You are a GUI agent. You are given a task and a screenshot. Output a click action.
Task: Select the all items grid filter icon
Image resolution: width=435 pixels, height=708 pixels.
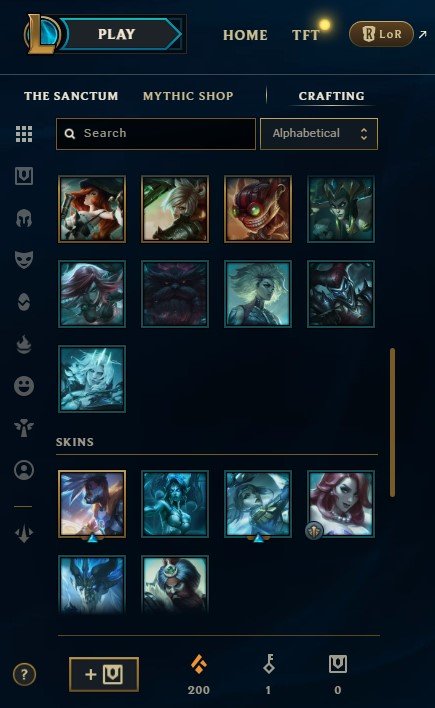coord(24,134)
